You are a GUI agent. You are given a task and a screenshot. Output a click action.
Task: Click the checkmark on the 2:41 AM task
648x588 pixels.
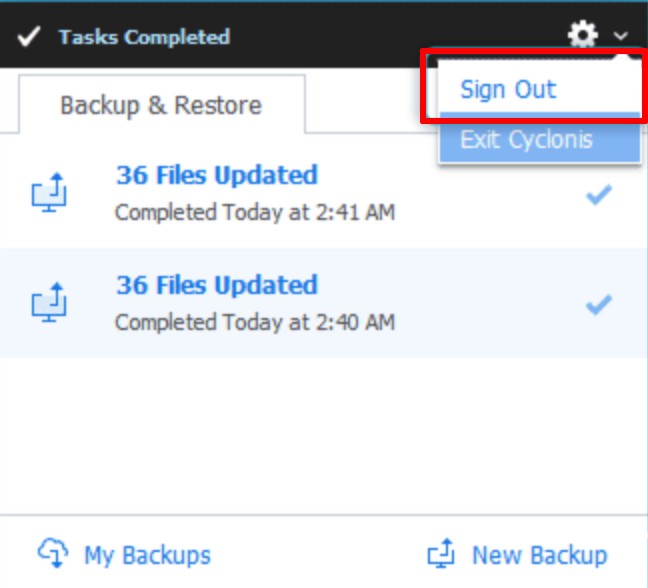pyautogui.click(x=599, y=195)
